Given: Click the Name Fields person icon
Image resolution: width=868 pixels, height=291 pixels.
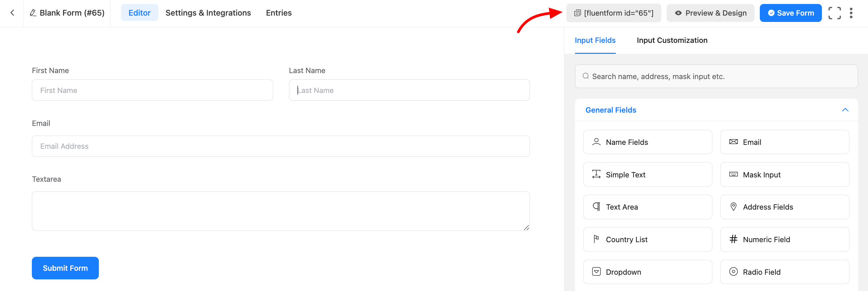Looking at the screenshot, I should pyautogui.click(x=596, y=142).
